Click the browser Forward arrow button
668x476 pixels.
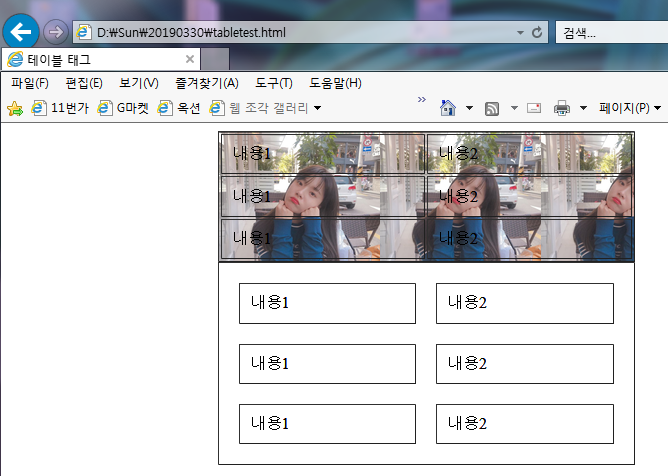[x=55, y=32]
